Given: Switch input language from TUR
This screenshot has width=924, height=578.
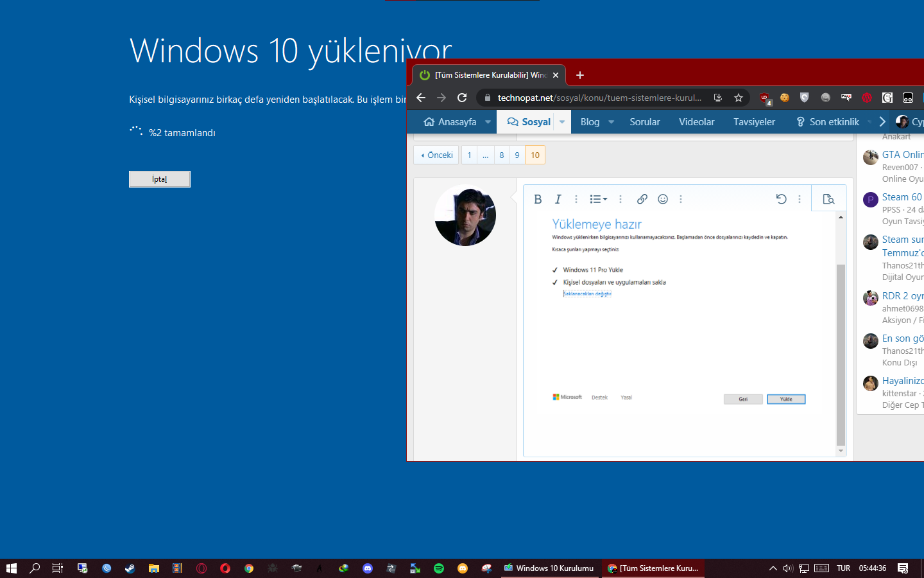Looking at the screenshot, I should pyautogui.click(x=844, y=568).
